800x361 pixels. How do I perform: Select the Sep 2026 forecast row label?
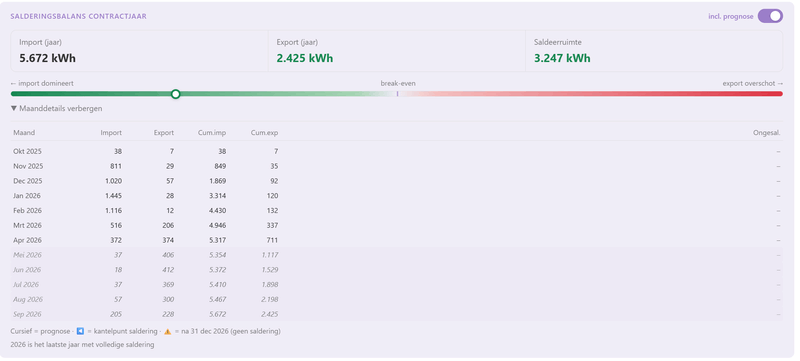(x=28, y=314)
